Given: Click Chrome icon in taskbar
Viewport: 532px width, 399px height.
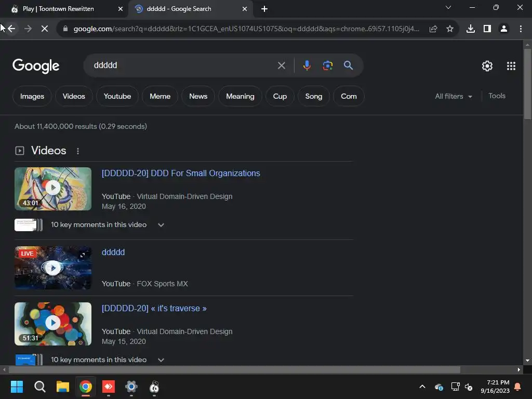Looking at the screenshot, I should [86, 387].
